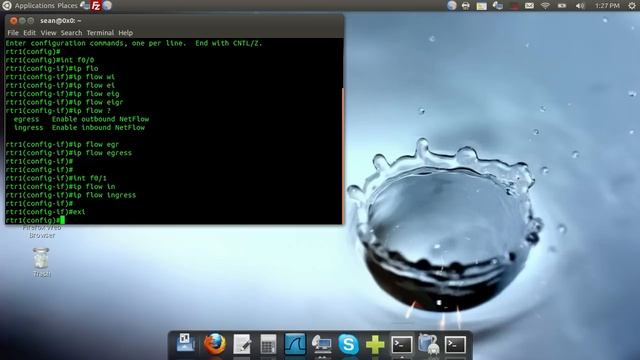Click the 'int f0/1' command line
This screenshot has height=360, width=640.
[56, 178]
